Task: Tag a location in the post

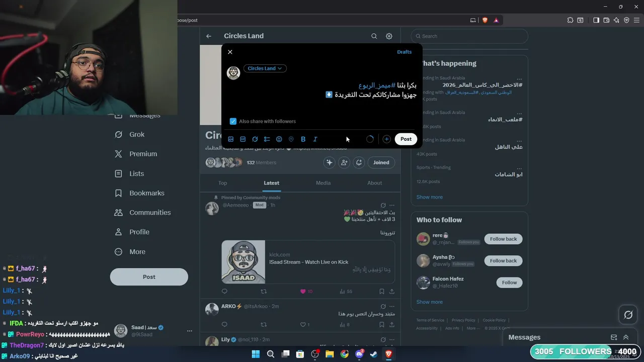Action: point(291,139)
